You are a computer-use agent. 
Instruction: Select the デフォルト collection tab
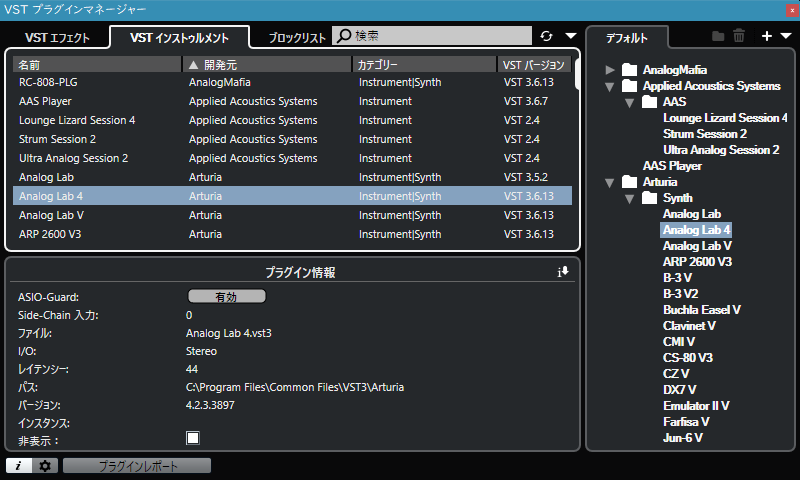(x=627, y=38)
